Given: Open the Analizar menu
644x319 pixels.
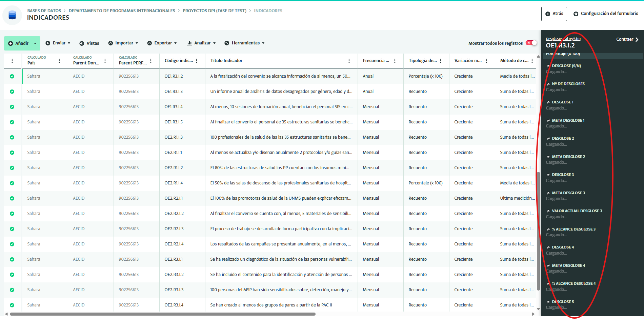Looking at the screenshot, I should [x=202, y=43].
